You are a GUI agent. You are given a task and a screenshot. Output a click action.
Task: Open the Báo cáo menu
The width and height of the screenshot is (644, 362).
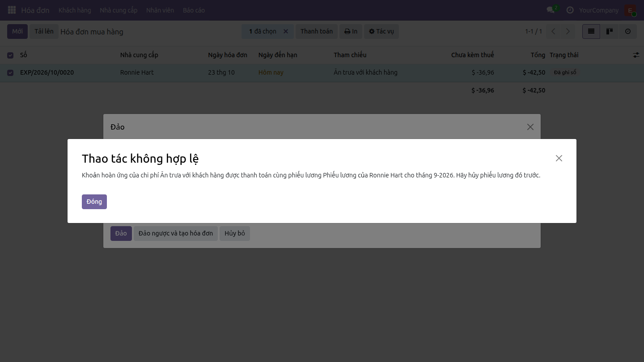coord(194,10)
